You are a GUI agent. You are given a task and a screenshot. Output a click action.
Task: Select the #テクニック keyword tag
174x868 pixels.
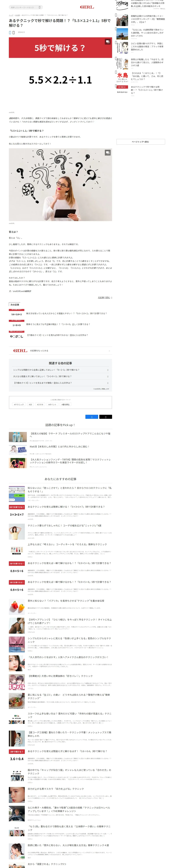point(19,404)
